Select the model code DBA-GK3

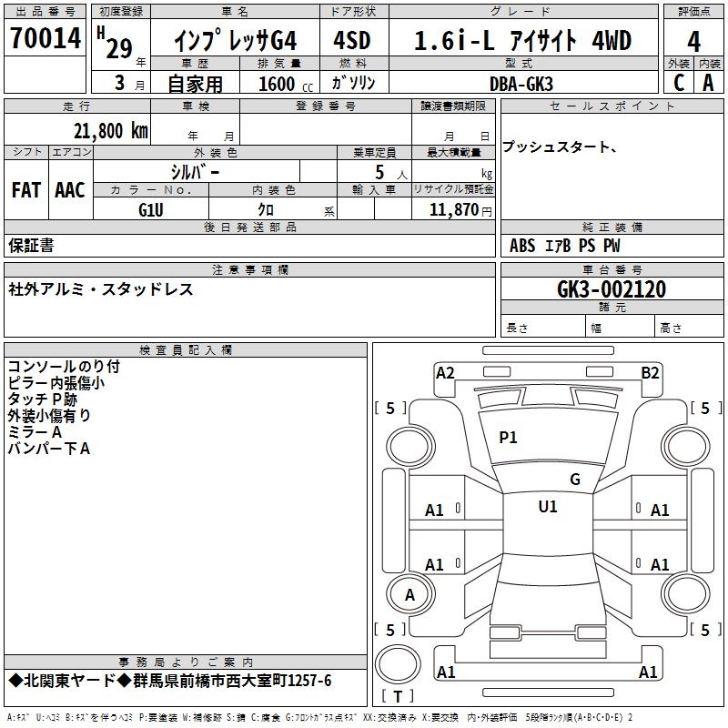point(521,83)
